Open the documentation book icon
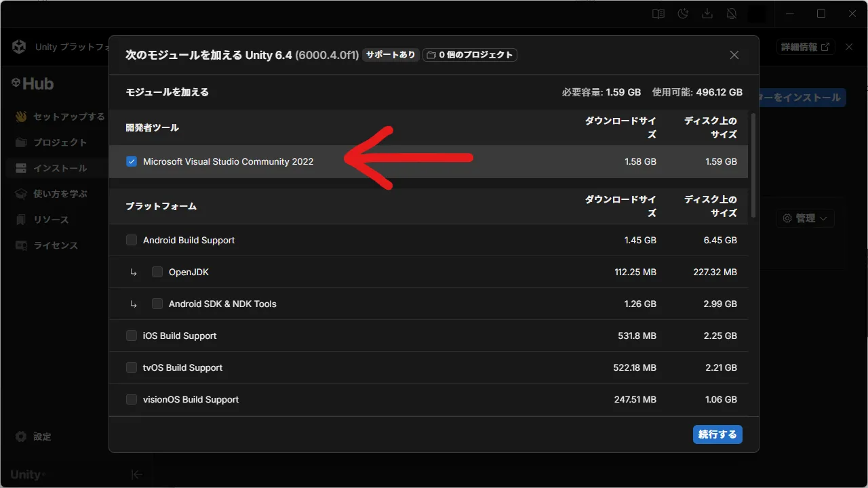Image resolution: width=868 pixels, height=488 pixels. pos(657,13)
